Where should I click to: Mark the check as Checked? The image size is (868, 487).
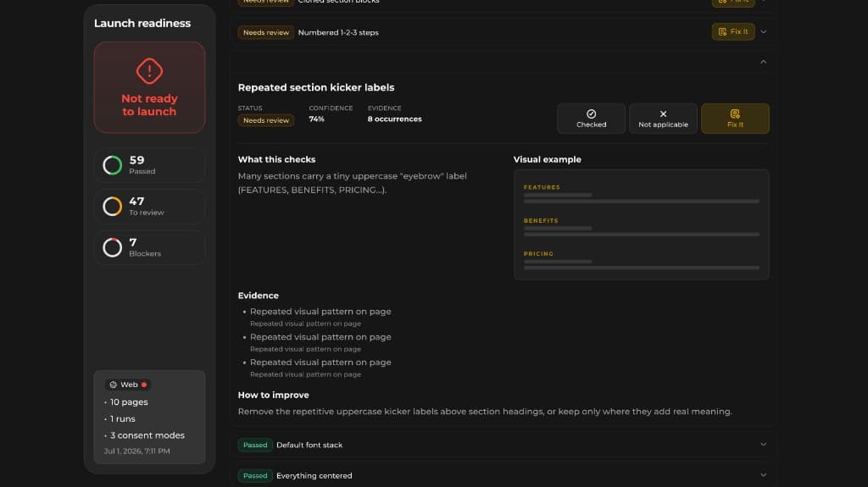(x=591, y=119)
